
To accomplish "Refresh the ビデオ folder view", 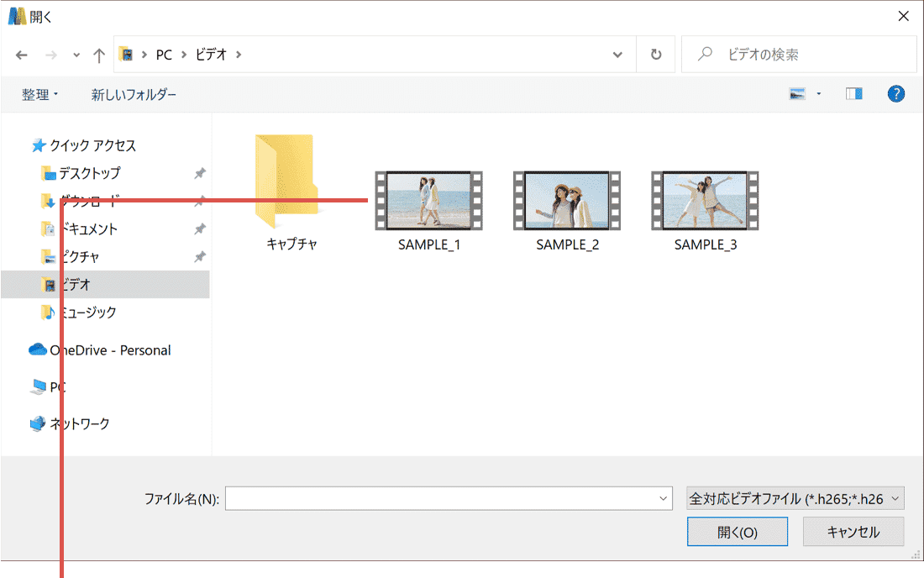I will point(656,54).
